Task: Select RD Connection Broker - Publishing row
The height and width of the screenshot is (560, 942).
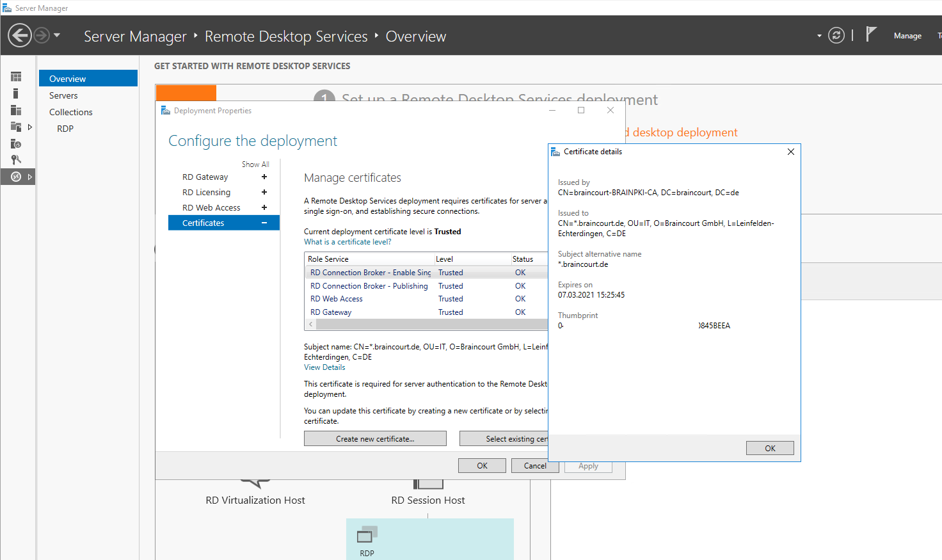Action: click(426, 286)
